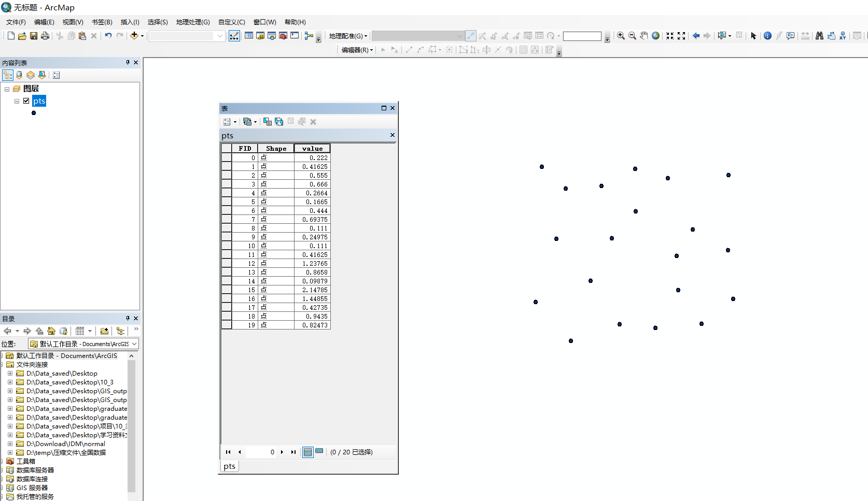The height and width of the screenshot is (501, 868).
Task: Open the 地理配准(G) dropdown
Action: point(348,36)
